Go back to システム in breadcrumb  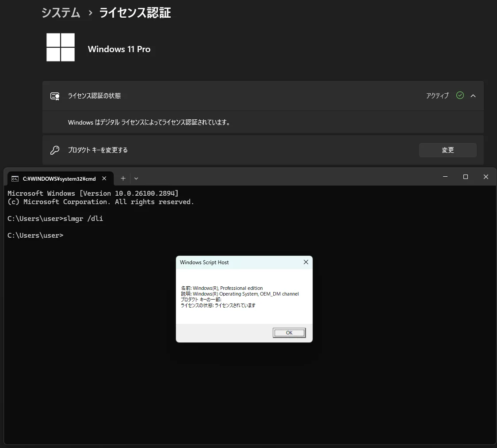coord(61,13)
